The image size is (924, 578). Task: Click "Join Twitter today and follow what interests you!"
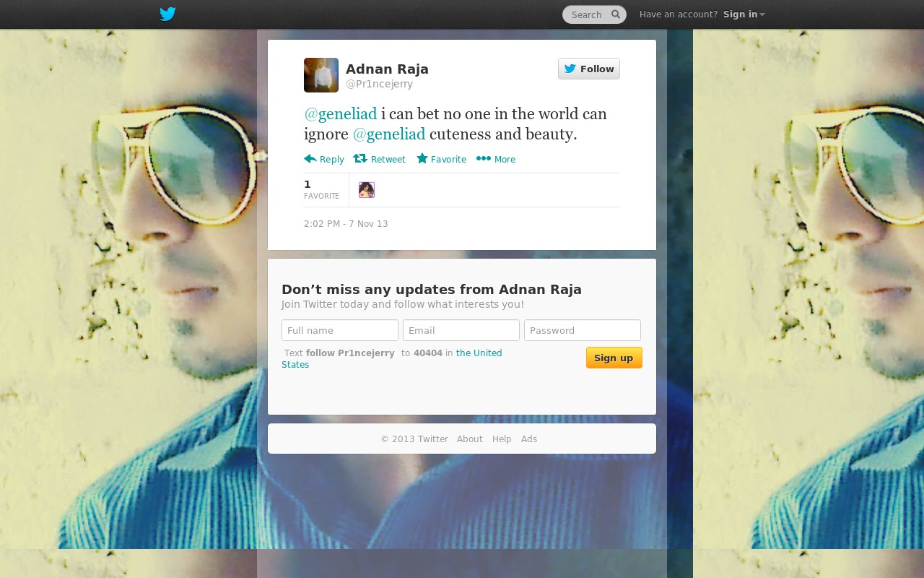pyautogui.click(x=403, y=305)
